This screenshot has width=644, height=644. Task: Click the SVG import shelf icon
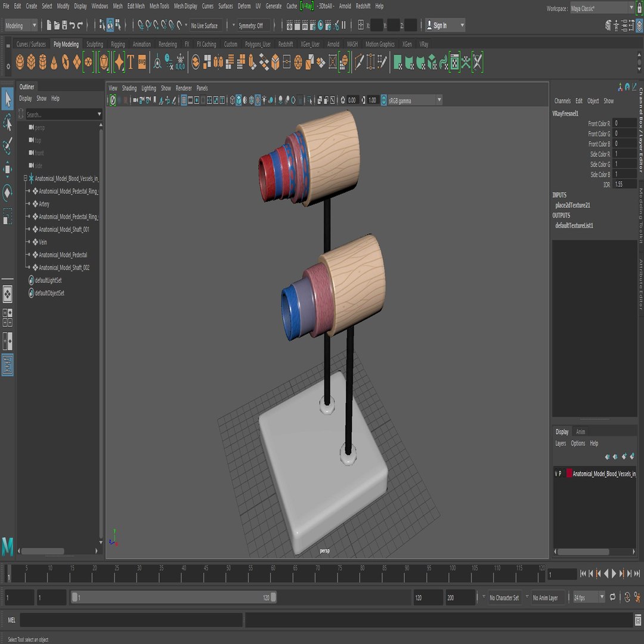pos(142,63)
